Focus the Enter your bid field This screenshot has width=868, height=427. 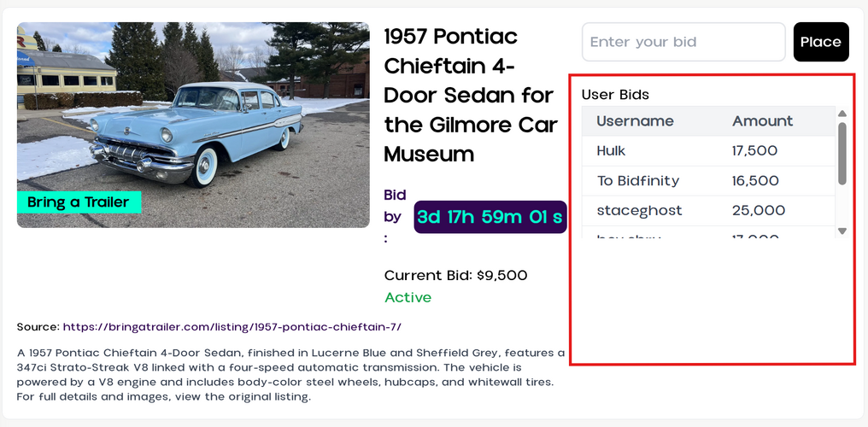(x=683, y=42)
